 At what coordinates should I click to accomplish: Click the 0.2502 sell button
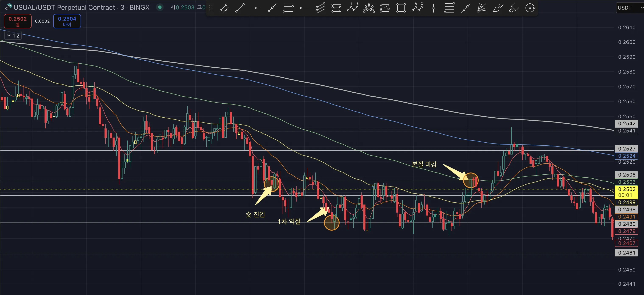point(18,21)
